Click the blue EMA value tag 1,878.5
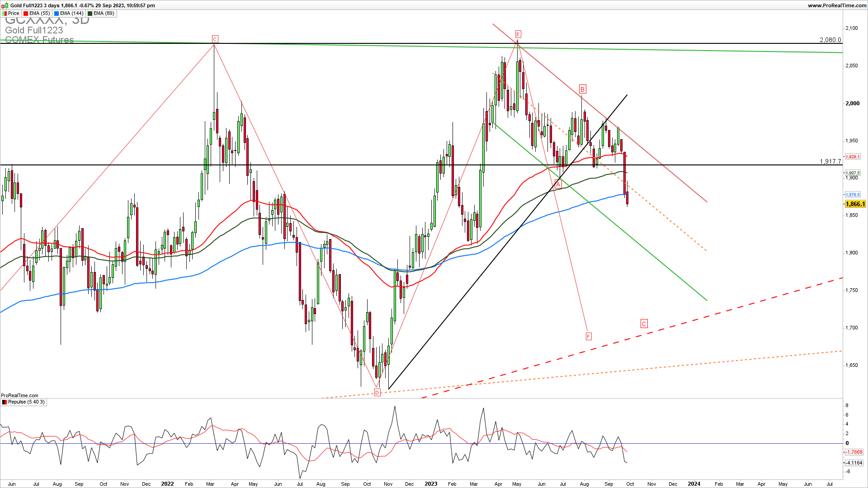This screenshot has height=488, width=868. point(853,195)
